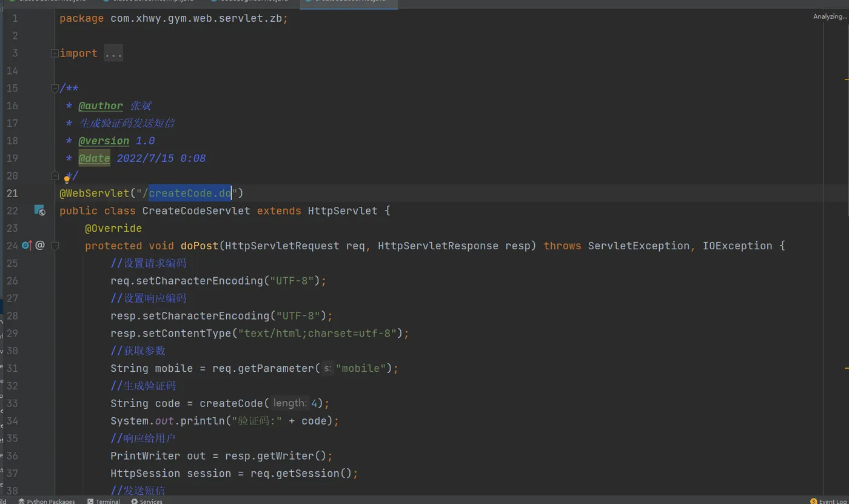Viewport: 849px width, 504px height.
Task: Click the Analyzing... inspection status indicator
Action: 830,16
